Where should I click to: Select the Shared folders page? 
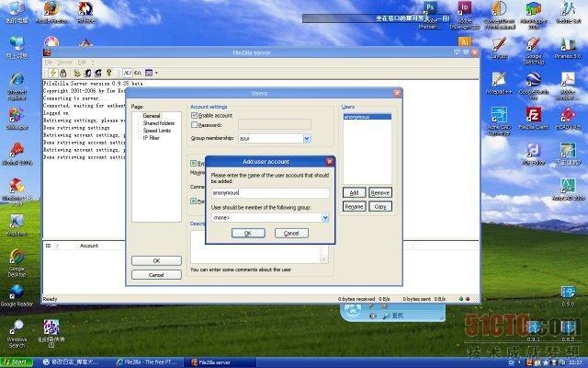159,123
